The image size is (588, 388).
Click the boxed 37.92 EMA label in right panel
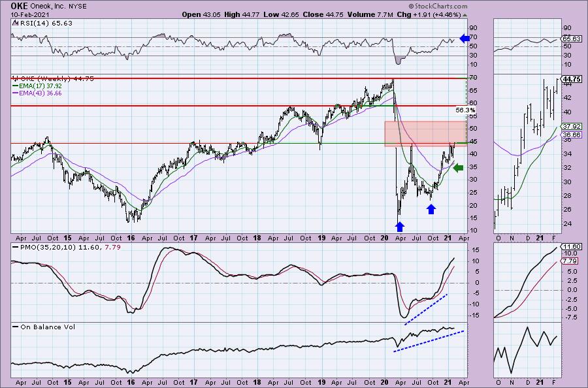(572, 127)
